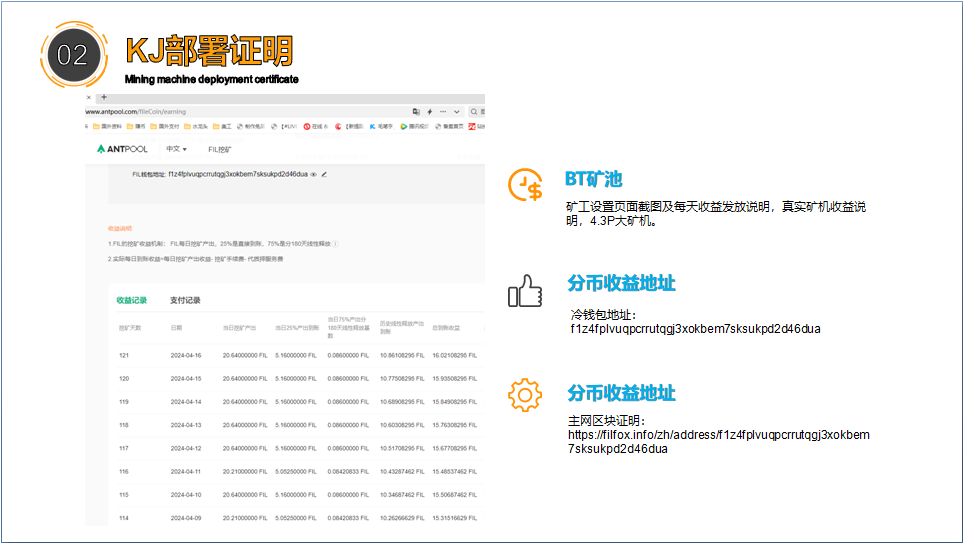The width and height of the screenshot is (963, 544).
Task: Open the three-dot more menu in address bar
Action: [x=443, y=112]
